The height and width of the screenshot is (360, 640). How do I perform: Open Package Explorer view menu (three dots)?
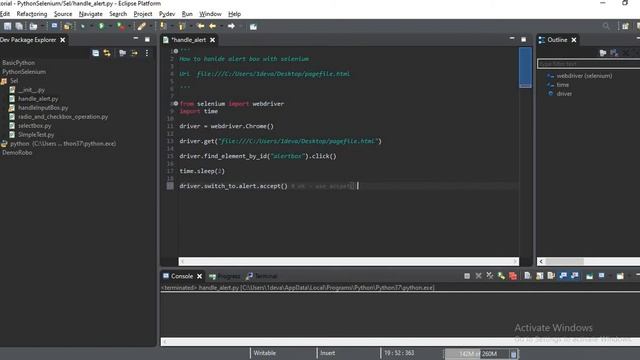[x=147, y=53]
